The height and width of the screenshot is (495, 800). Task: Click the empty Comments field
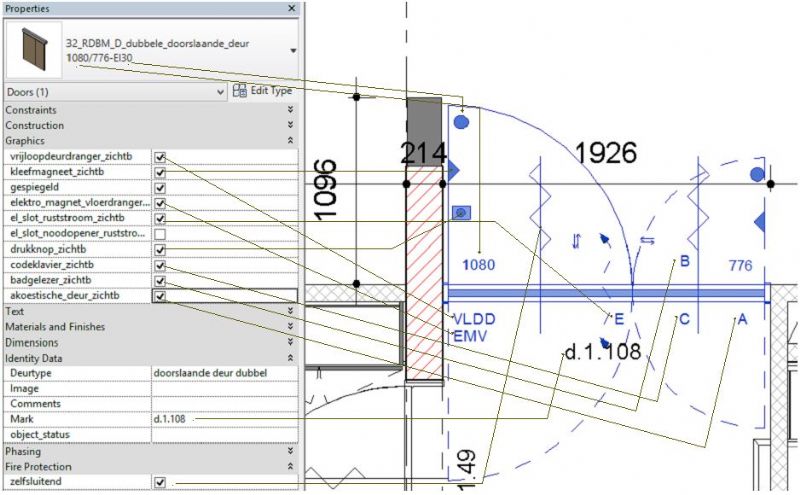[222, 403]
